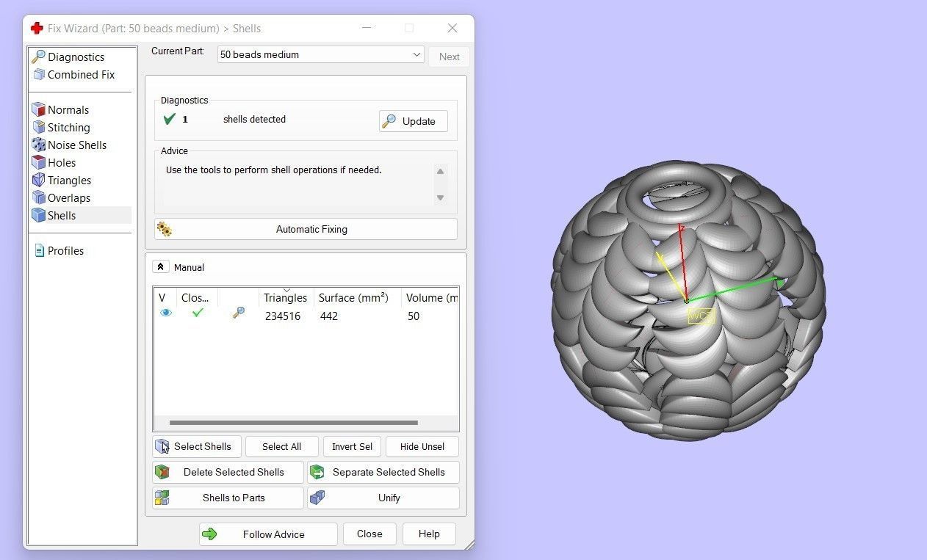Open the Current Part dropdown
Screen dimensions: 927x560
point(321,54)
